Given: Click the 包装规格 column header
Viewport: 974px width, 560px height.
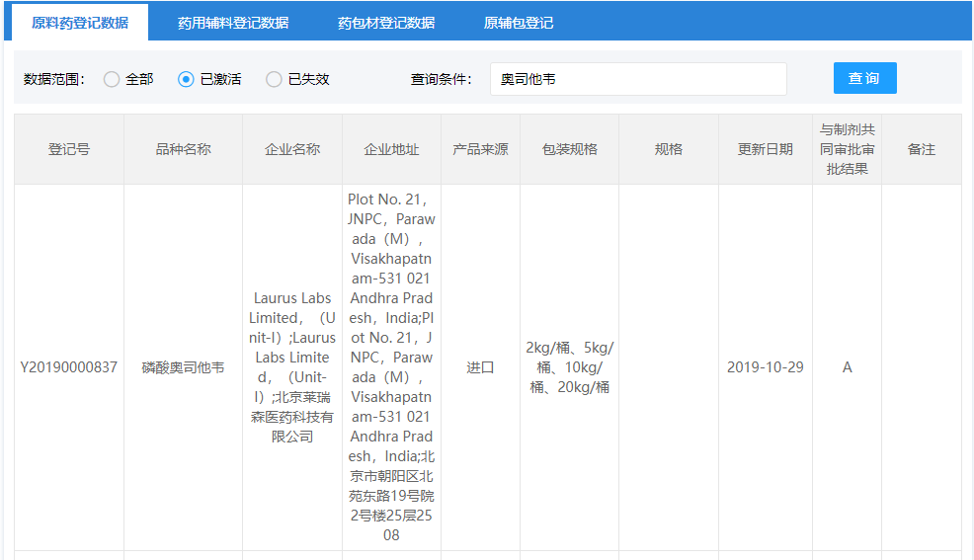Looking at the screenshot, I should [569, 149].
